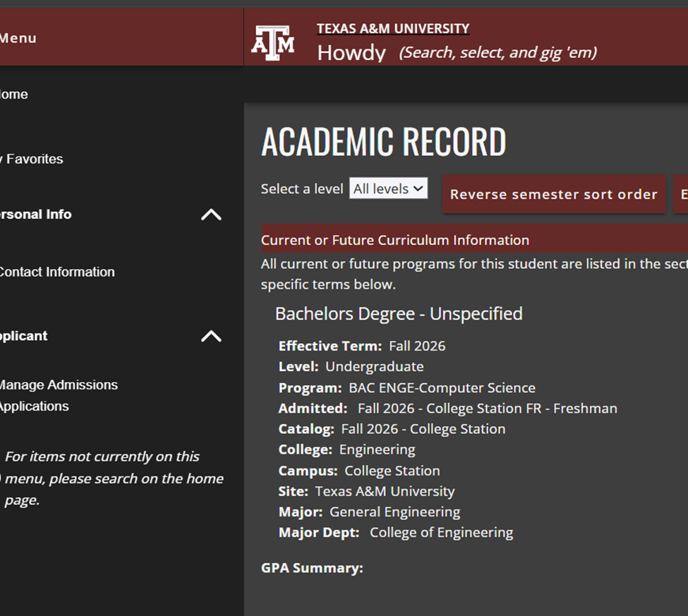688x616 pixels.
Task: Open the Texas A&M University link
Action: click(x=392, y=29)
